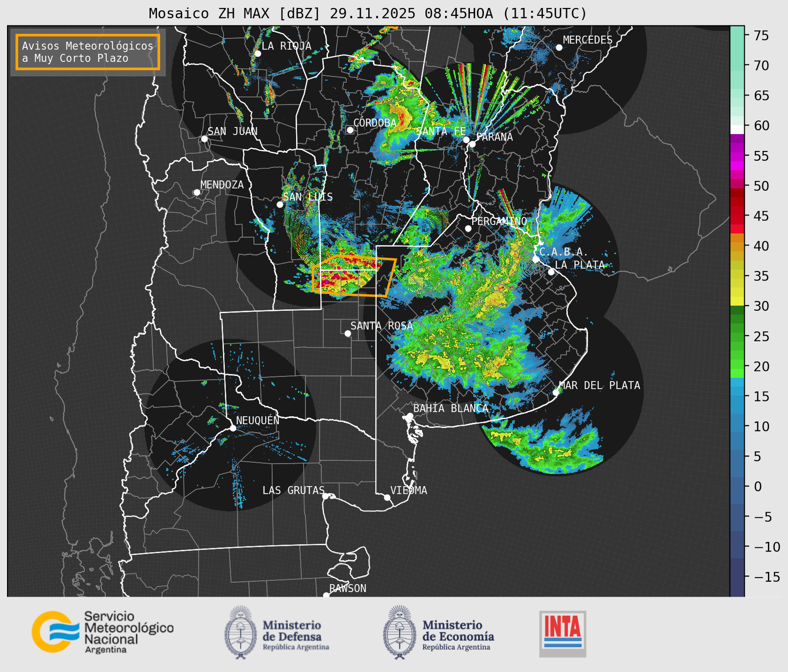Click the Ministerio de Economía emblem
This screenshot has height=672, width=788.
pos(399,632)
